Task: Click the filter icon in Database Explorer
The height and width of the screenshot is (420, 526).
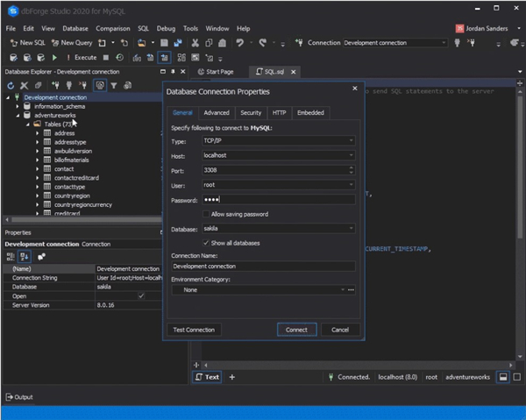Action: point(114,85)
